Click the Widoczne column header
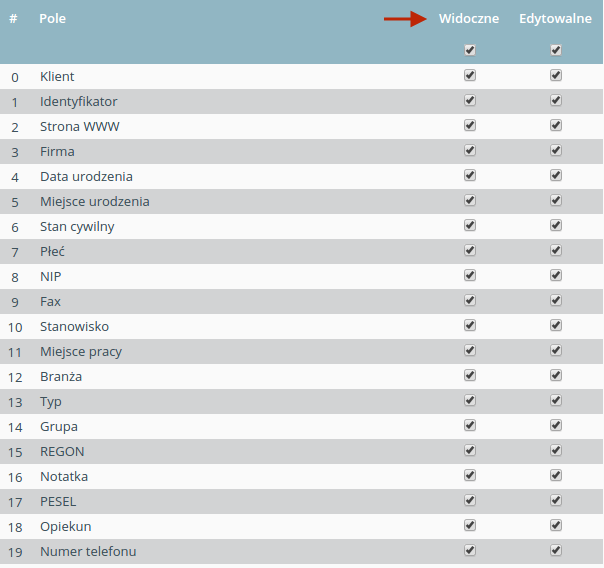Viewport: 604px width, 568px height. [x=469, y=18]
